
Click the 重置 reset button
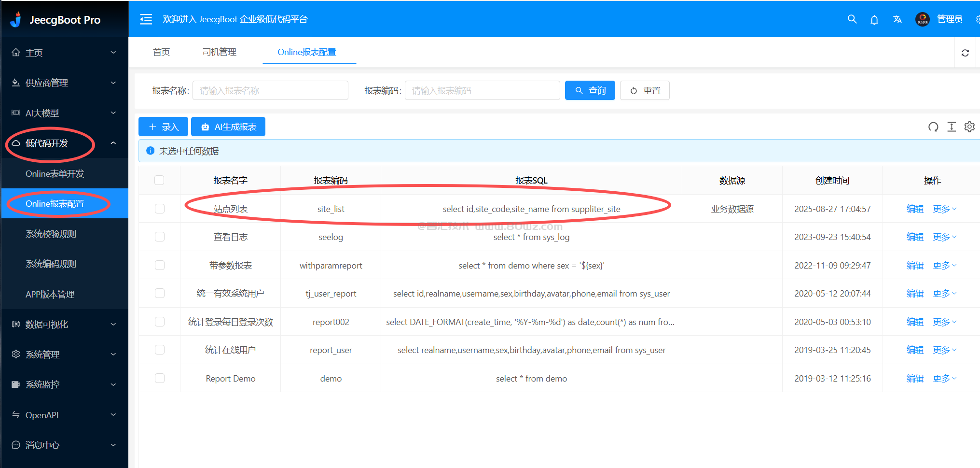(x=645, y=90)
